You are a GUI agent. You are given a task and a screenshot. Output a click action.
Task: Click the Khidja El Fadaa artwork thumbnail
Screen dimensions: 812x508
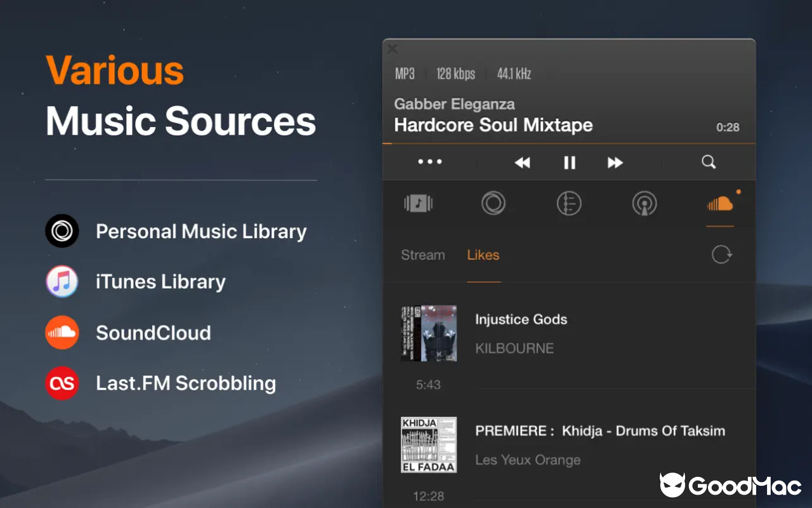click(x=429, y=444)
